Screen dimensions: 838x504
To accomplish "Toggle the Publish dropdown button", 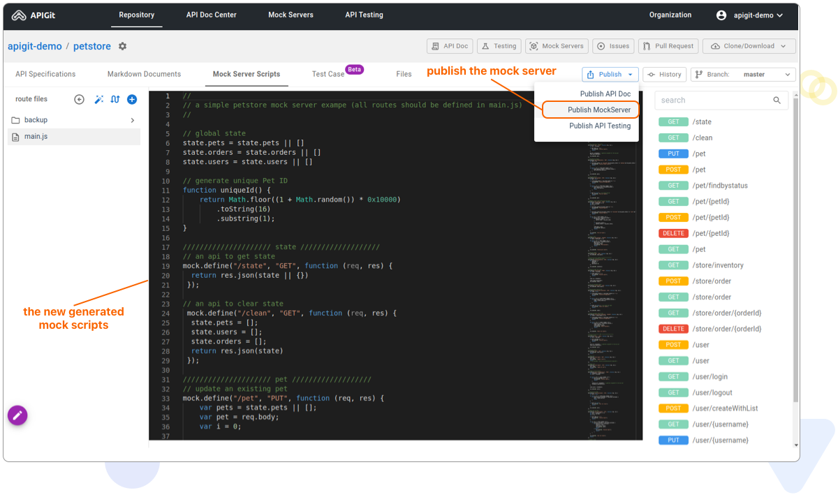I will 610,74.
